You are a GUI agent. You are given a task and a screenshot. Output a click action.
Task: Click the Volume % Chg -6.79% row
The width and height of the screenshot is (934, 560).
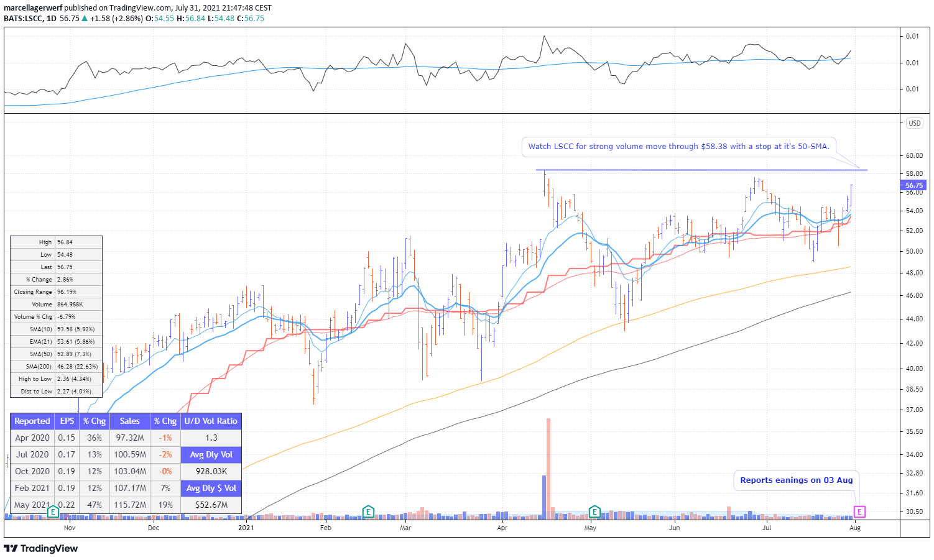coord(56,317)
